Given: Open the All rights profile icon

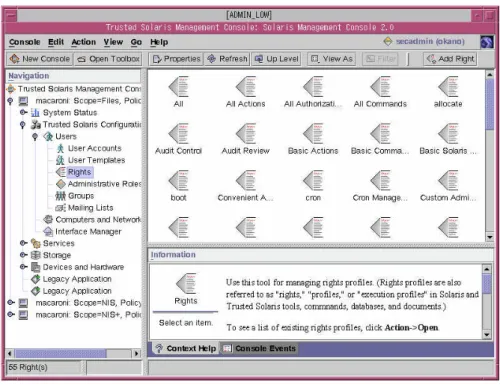Looking at the screenshot, I should point(179,87).
